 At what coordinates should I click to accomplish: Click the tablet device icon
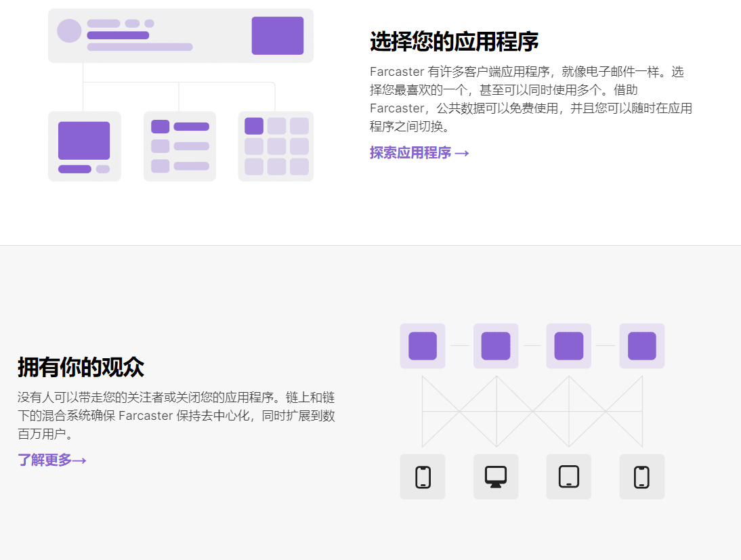[x=568, y=477]
